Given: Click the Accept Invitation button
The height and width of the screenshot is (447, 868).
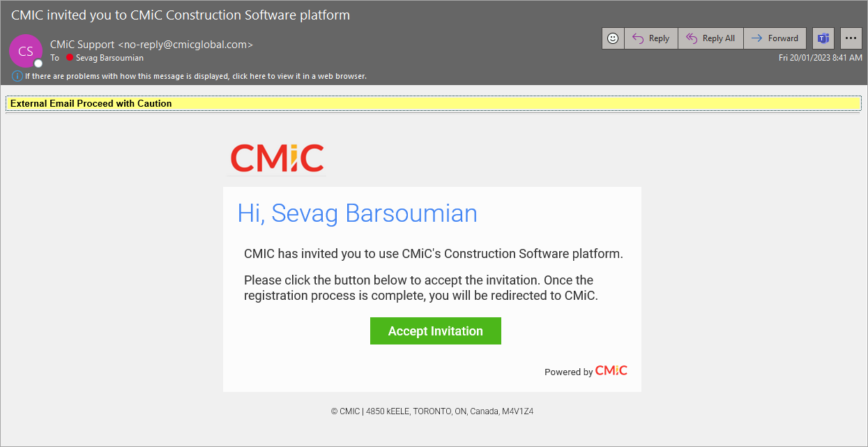Looking at the screenshot, I should point(435,331).
